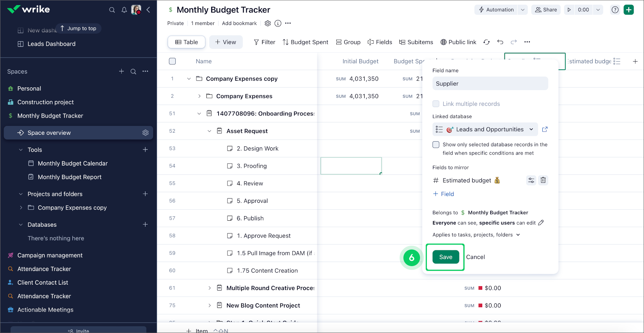644x333 pixels.
Task: Open linked database in new window
Action: [x=545, y=129]
